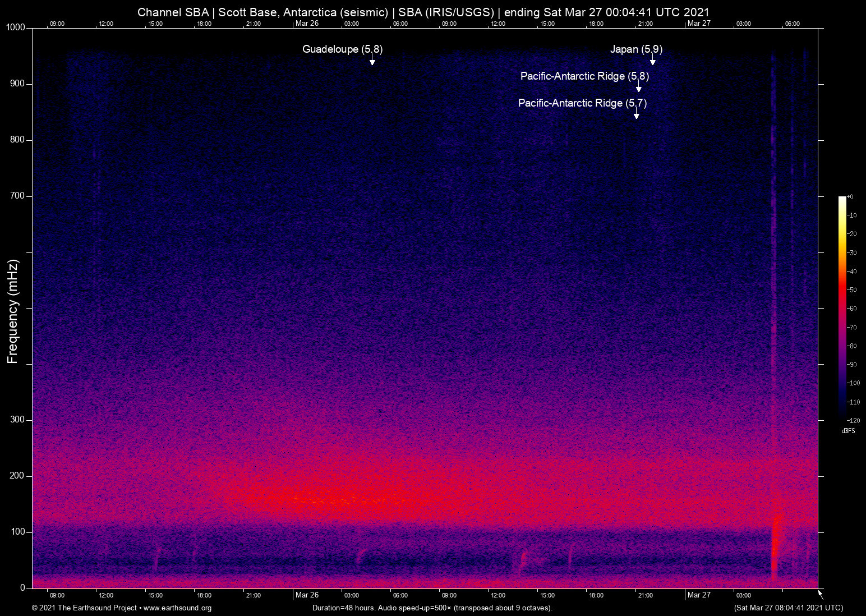Click the Mar 27 marker on top time axis
The width and height of the screenshot is (866, 616).
pyautogui.click(x=699, y=23)
